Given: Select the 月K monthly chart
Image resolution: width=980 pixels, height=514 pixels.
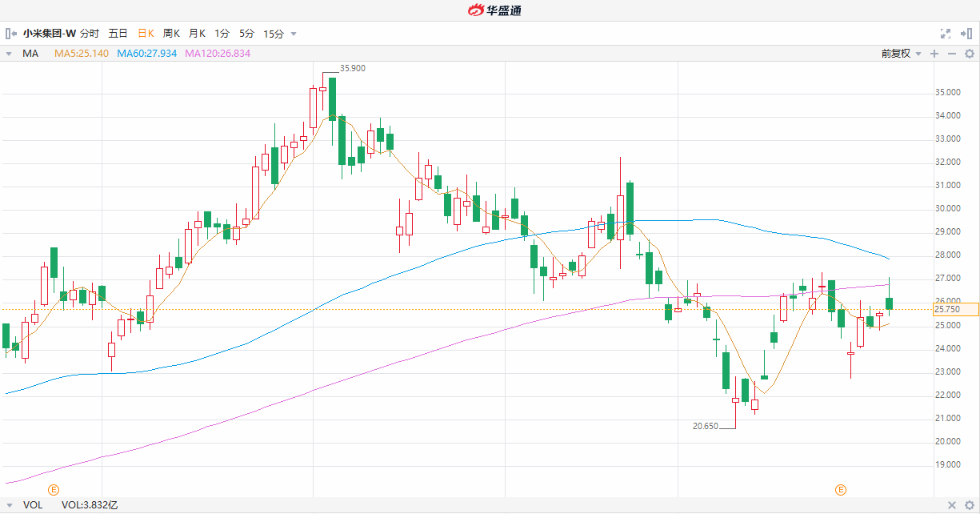Looking at the screenshot, I should pos(197,34).
